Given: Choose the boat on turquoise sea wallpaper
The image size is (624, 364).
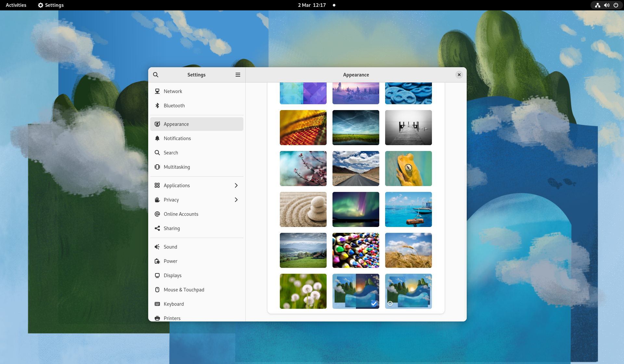Looking at the screenshot, I should tap(409, 209).
